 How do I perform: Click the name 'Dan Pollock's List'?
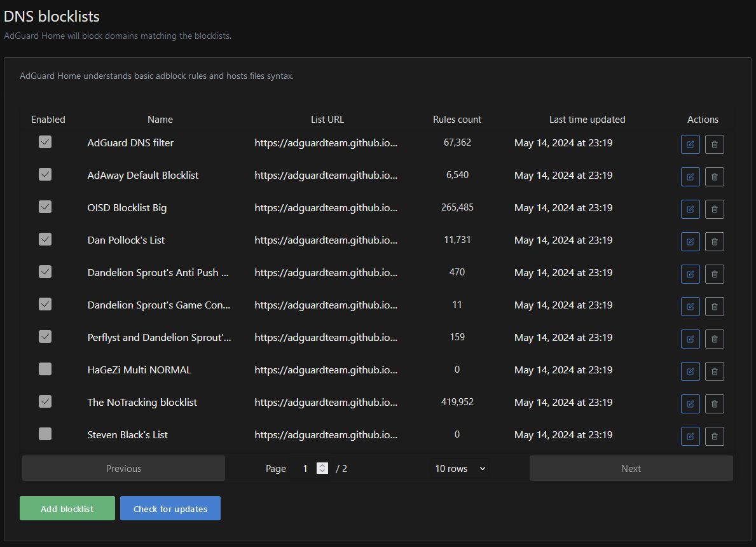[126, 240]
